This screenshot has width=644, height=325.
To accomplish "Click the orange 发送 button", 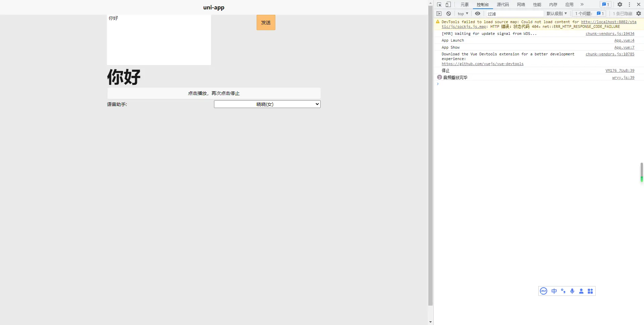I will [x=266, y=22].
